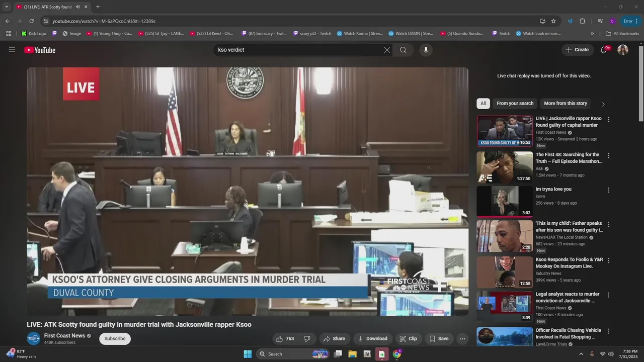
Task: Open browser extensions puzzle icon
Action: [x=583, y=21]
